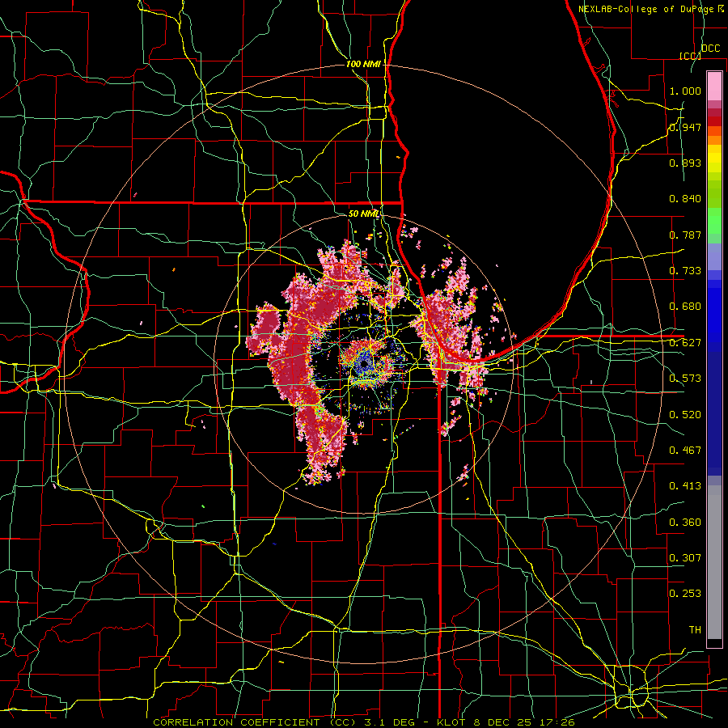The width and height of the screenshot is (728, 728).
Task: Click the "DCC" label above the color scale
Action: click(x=710, y=49)
